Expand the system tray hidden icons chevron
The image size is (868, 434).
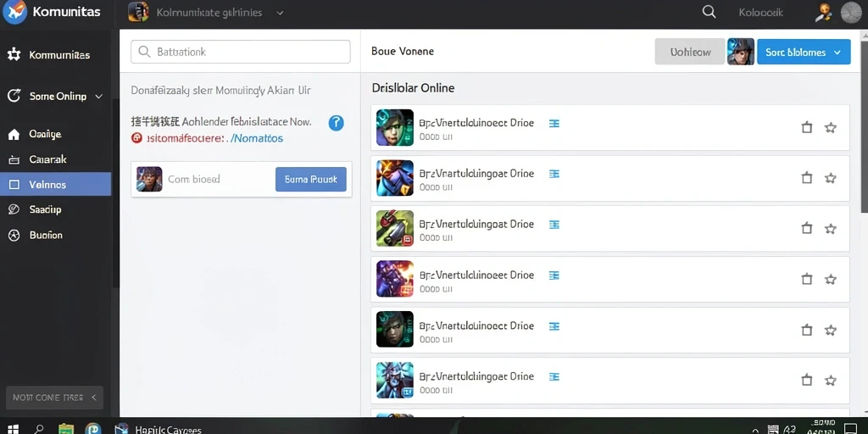[754, 430]
